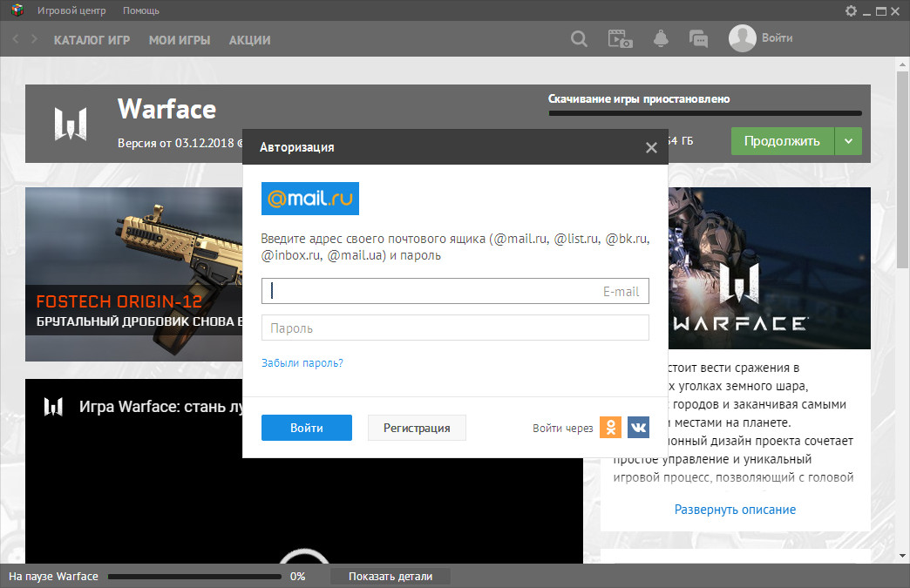Click the Warface icon on the video
The height and width of the screenshot is (588, 910).
tap(53, 407)
